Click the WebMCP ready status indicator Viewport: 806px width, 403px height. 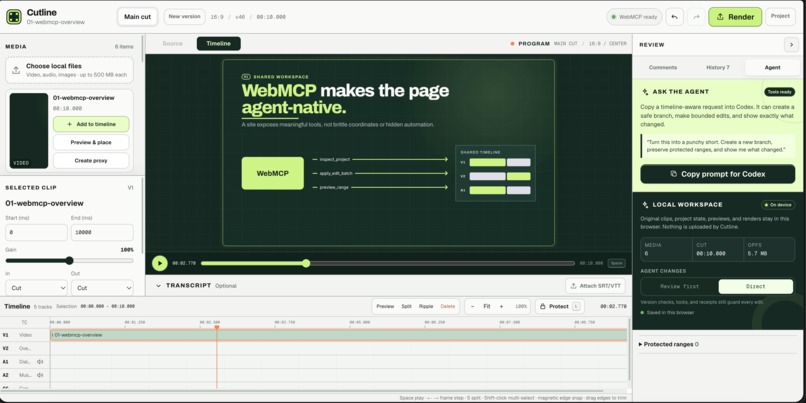pyautogui.click(x=634, y=17)
